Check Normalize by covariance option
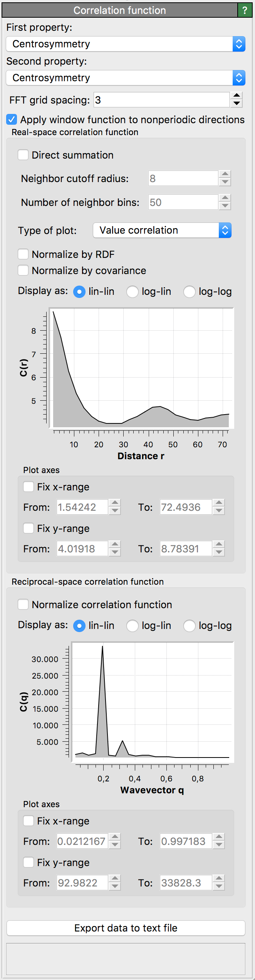The image size is (255, 980). point(23,271)
